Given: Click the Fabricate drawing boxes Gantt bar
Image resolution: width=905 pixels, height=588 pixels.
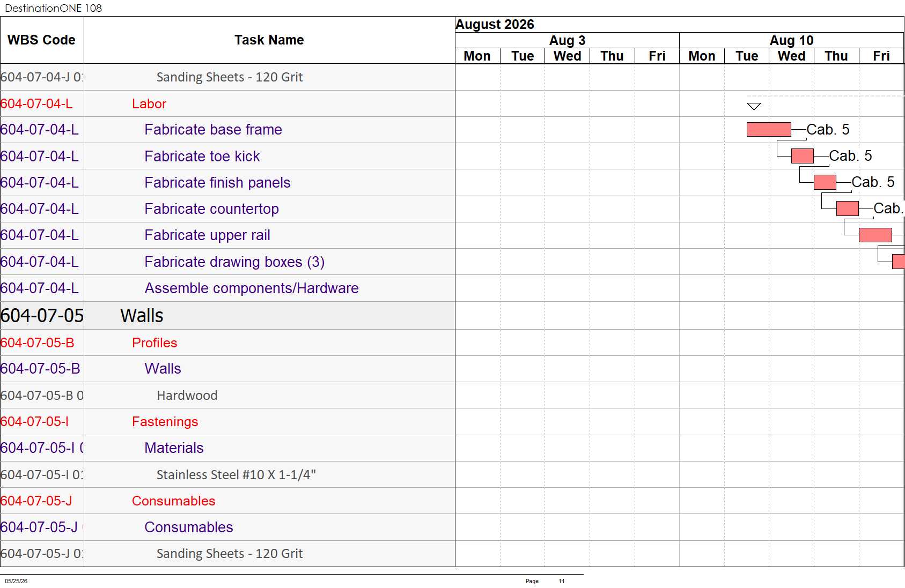Looking at the screenshot, I should (x=899, y=262).
